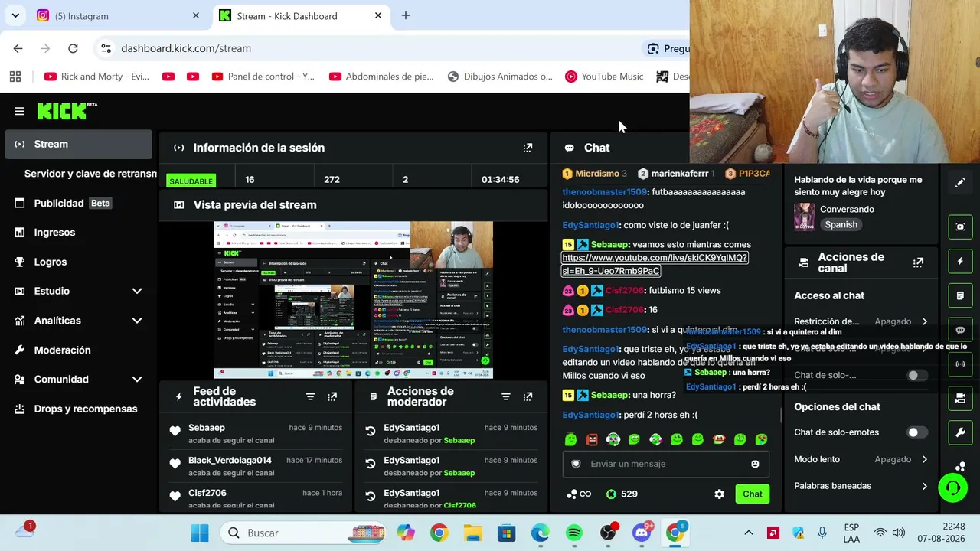Viewport: 980px width, 551px height.
Task: Filter the Acciones de moderador list
Action: pos(506,396)
